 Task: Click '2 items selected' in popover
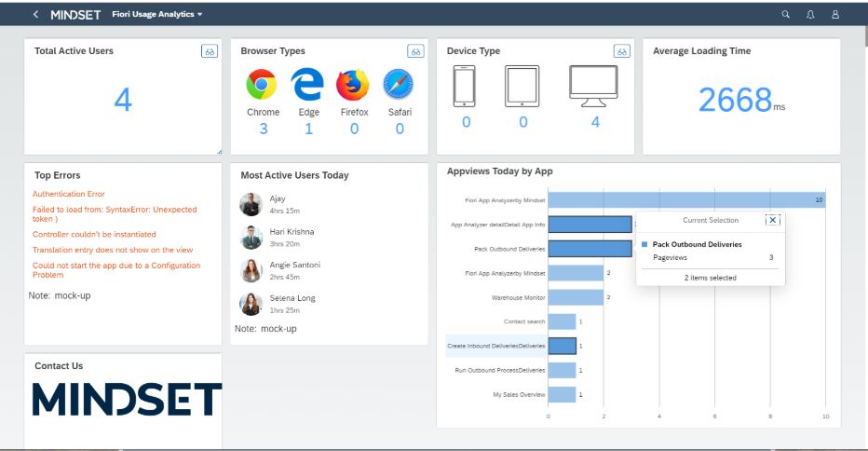(x=711, y=278)
